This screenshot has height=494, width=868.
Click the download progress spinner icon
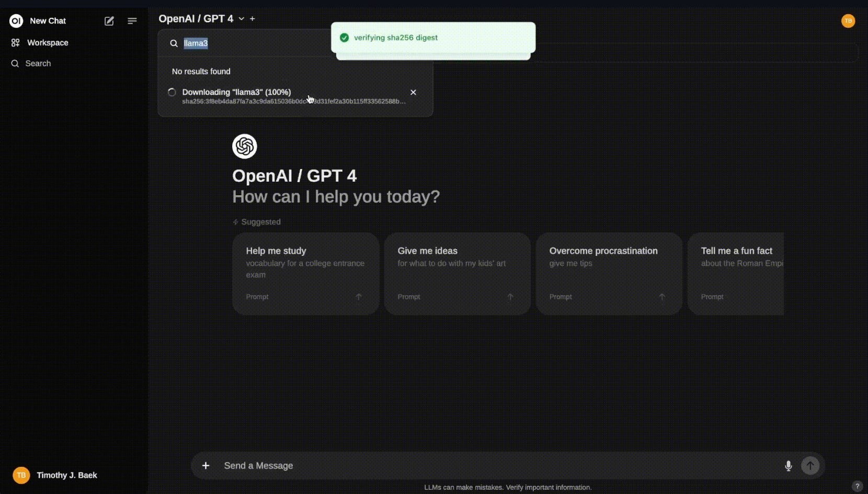pyautogui.click(x=172, y=93)
